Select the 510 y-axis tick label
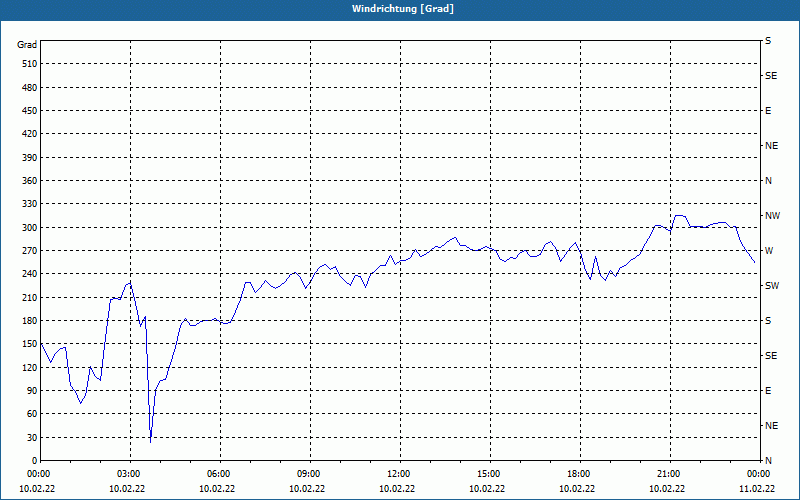Viewport: 800px width, 500px height. (x=29, y=64)
